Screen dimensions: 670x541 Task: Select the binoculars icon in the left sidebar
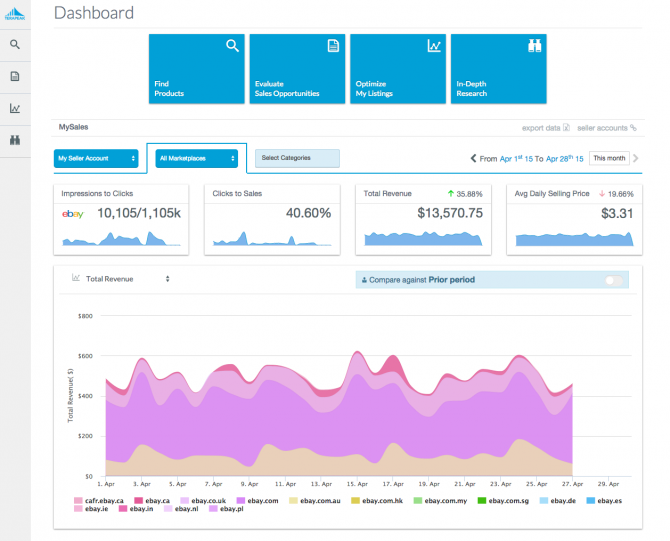15,141
